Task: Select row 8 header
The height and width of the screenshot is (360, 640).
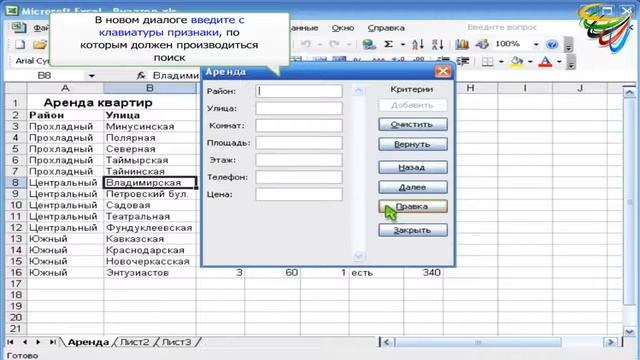Action: coord(16,182)
